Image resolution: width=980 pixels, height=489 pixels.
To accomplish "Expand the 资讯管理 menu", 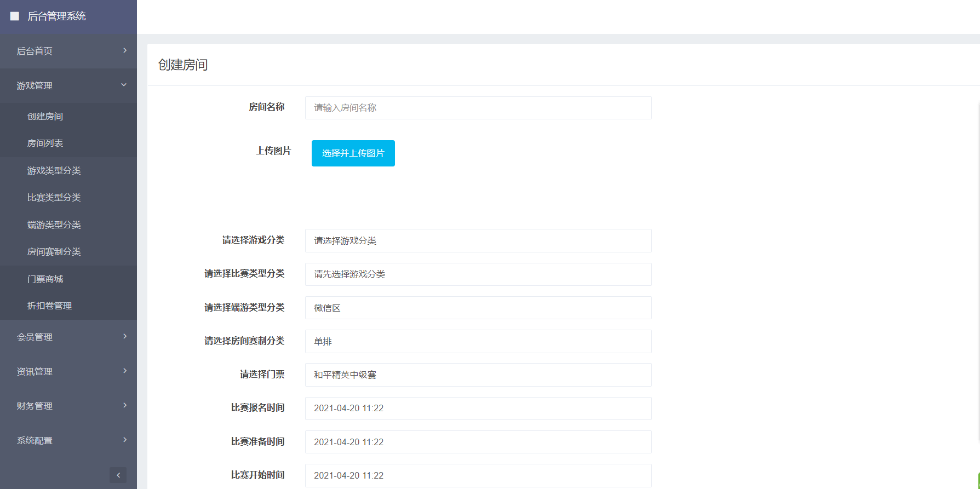I will 125,371.
